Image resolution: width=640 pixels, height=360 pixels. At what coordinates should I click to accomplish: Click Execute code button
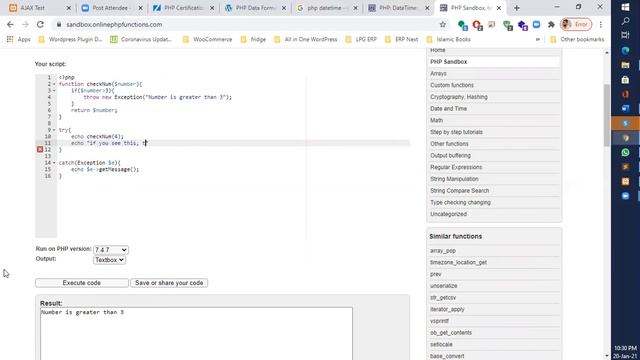82,283
